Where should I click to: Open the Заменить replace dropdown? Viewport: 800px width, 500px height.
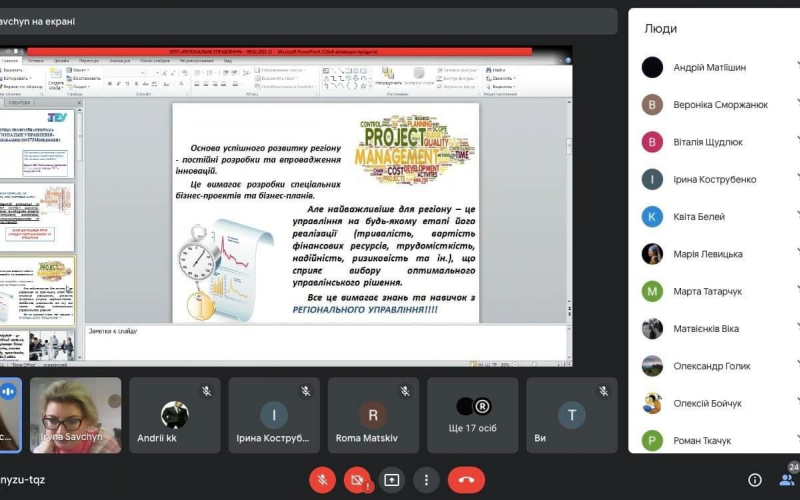[x=501, y=78]
